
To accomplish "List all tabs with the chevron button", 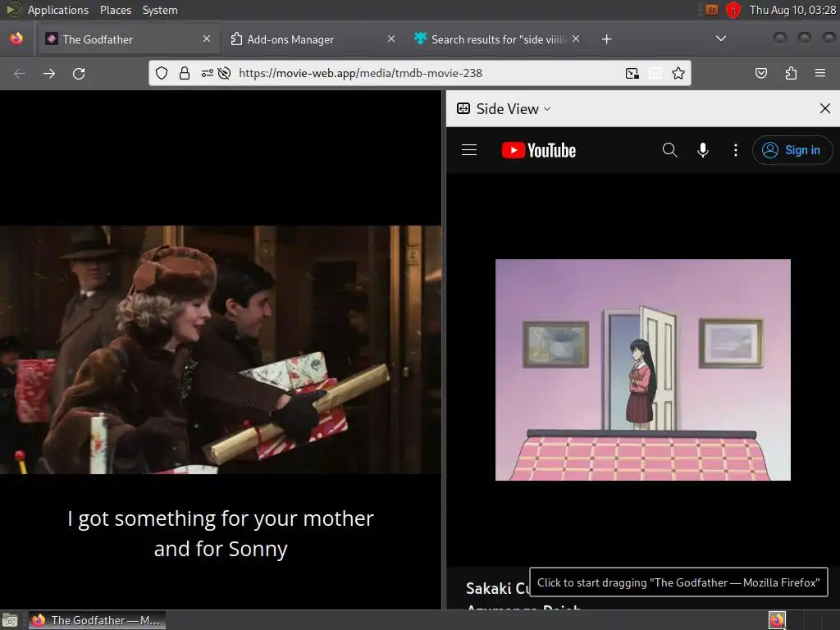I will 721,39.
